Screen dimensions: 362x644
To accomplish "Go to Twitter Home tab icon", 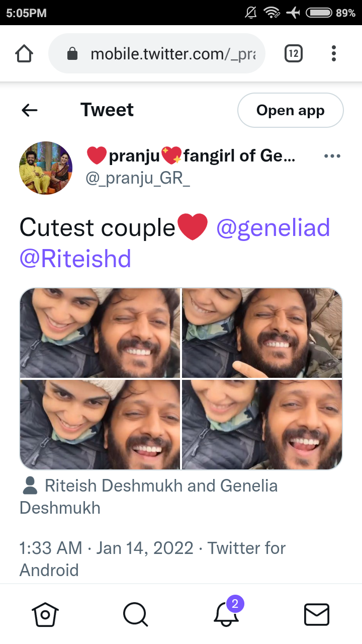I will (x=45, y=614).
